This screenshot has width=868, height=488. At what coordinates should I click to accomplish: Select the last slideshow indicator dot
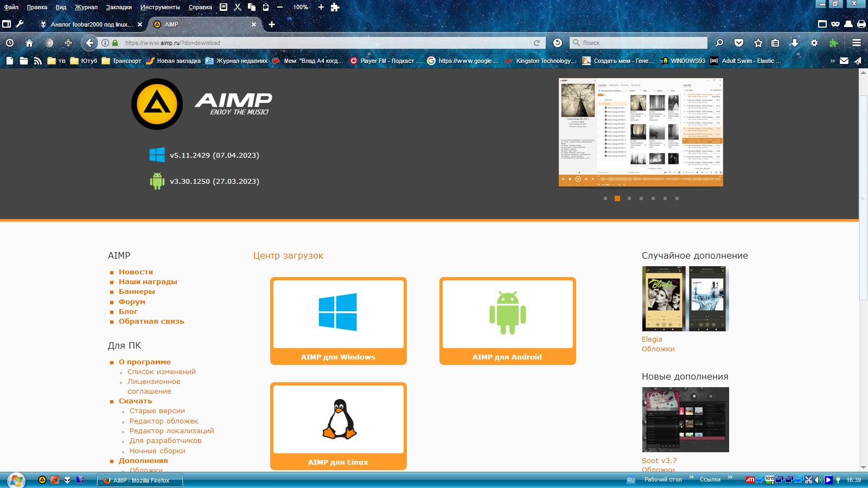[x=677, y=198]
